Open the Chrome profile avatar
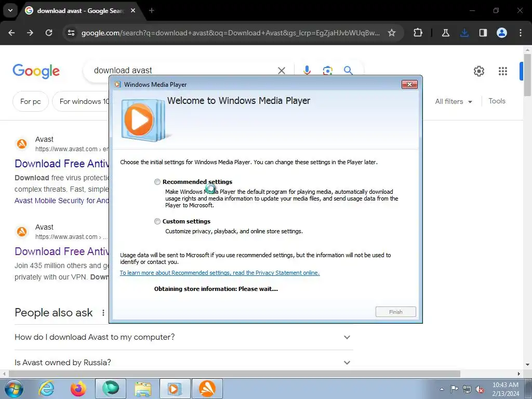Image resolution: width=532 pixels, height=399 pixels. 502,33
